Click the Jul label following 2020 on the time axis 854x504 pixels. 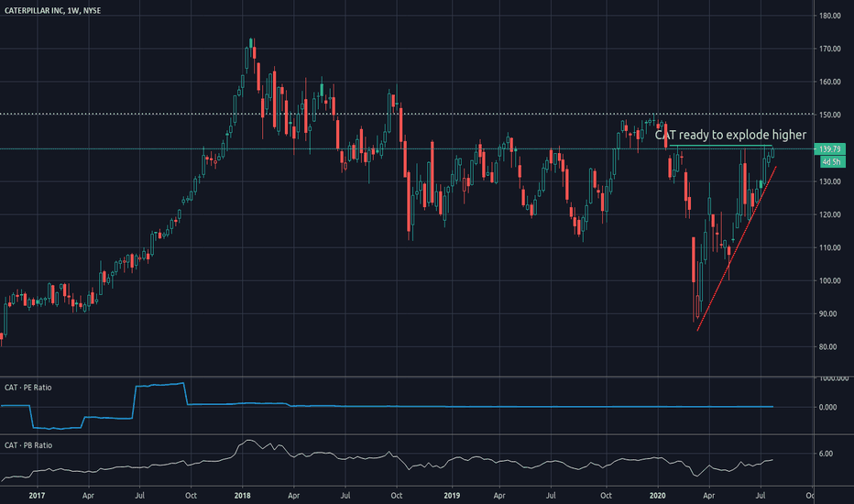pos(761,495)
